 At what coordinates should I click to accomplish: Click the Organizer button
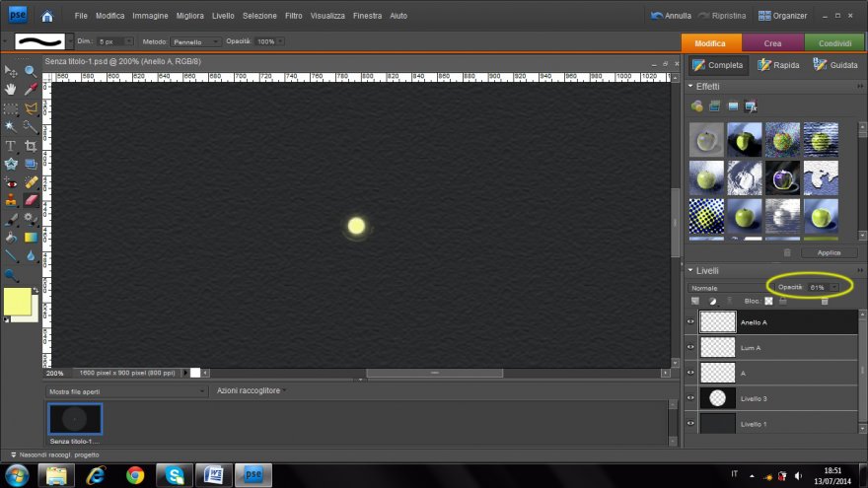click(782, 16)
